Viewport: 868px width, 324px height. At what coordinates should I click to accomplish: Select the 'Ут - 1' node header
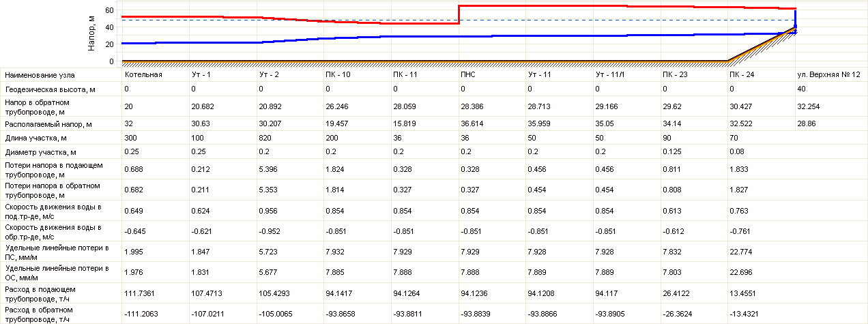pos(201,74)
